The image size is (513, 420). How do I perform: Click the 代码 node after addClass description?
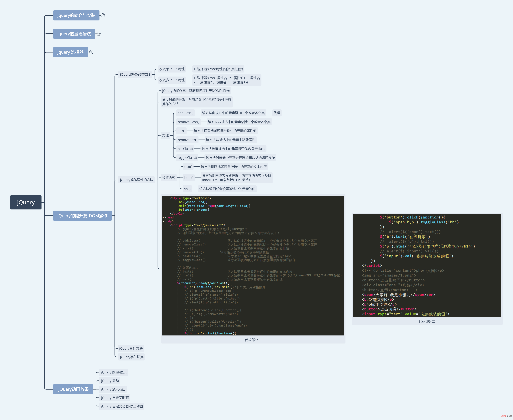[x=277, y=113]
